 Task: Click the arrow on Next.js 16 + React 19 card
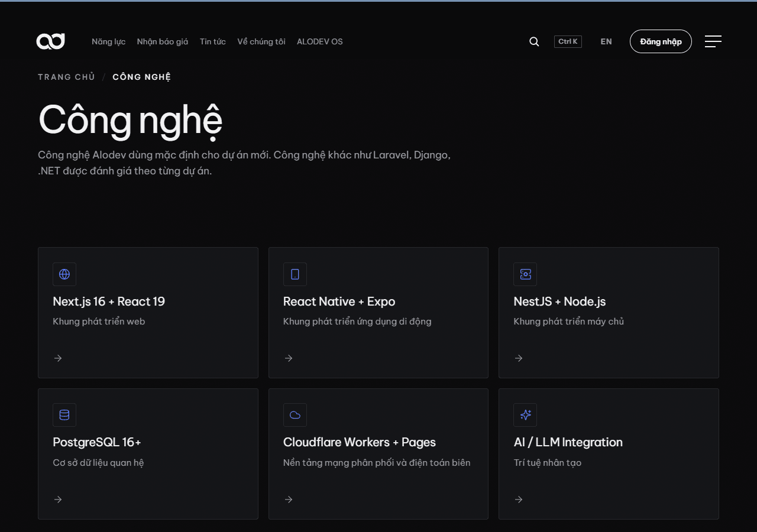(58, 358)
